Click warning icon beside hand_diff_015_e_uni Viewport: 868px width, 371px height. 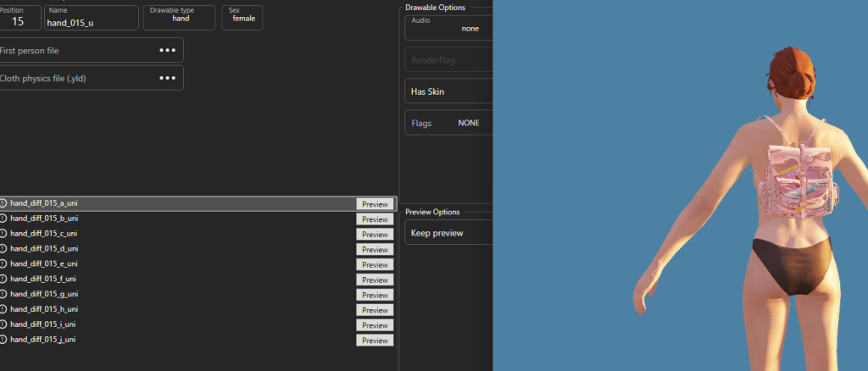[3, 263]
